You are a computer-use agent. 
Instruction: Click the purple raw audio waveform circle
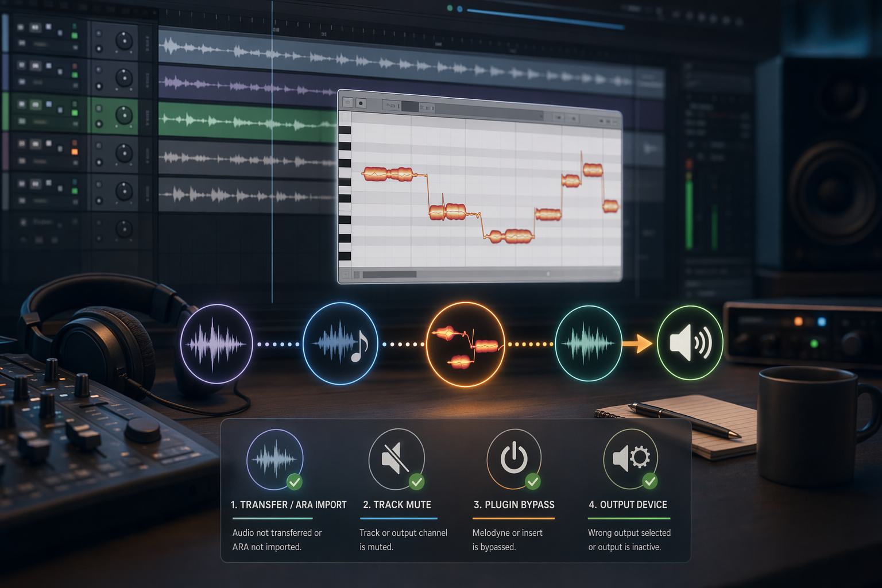216,344
